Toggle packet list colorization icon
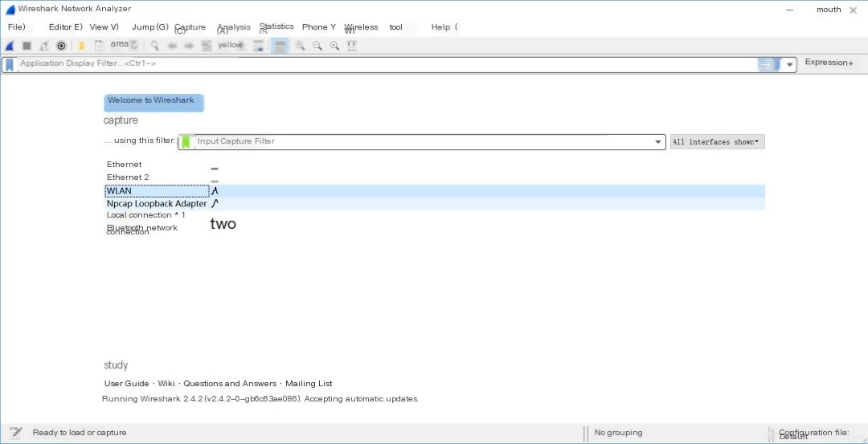The image size is (868, 444). coord(280,46)
